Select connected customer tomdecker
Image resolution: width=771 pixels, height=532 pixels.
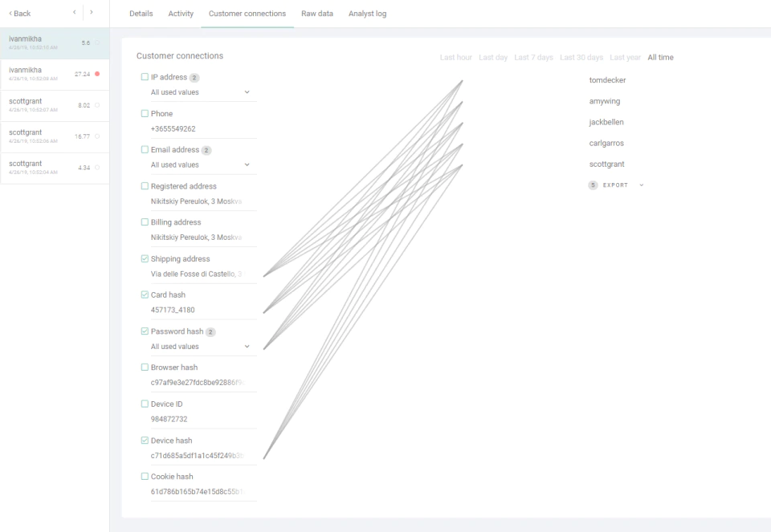pos(607,80)
